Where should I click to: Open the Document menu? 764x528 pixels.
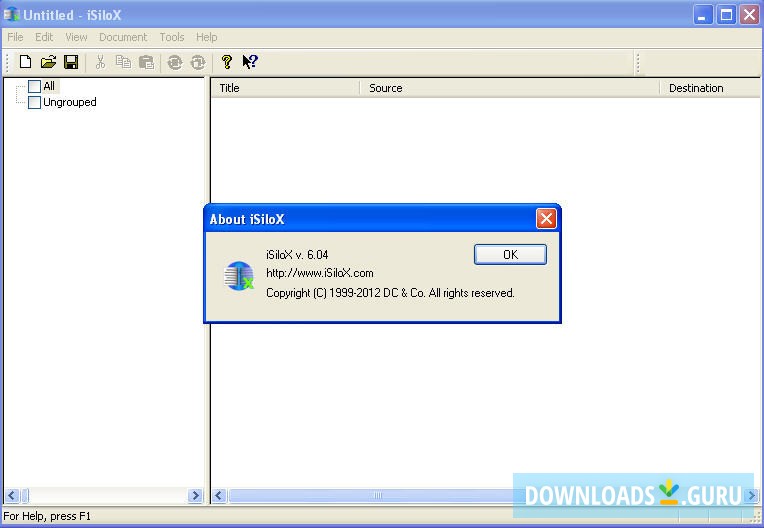[x=123, y=37]
